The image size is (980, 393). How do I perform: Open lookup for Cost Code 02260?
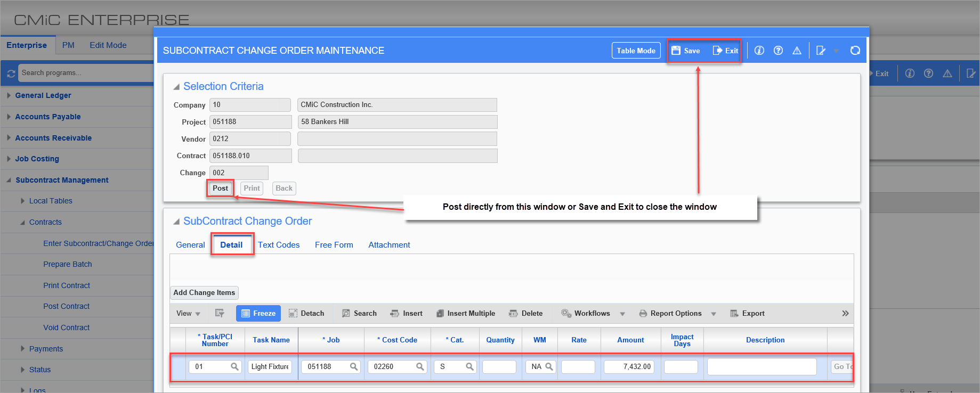tap(420, 366)
